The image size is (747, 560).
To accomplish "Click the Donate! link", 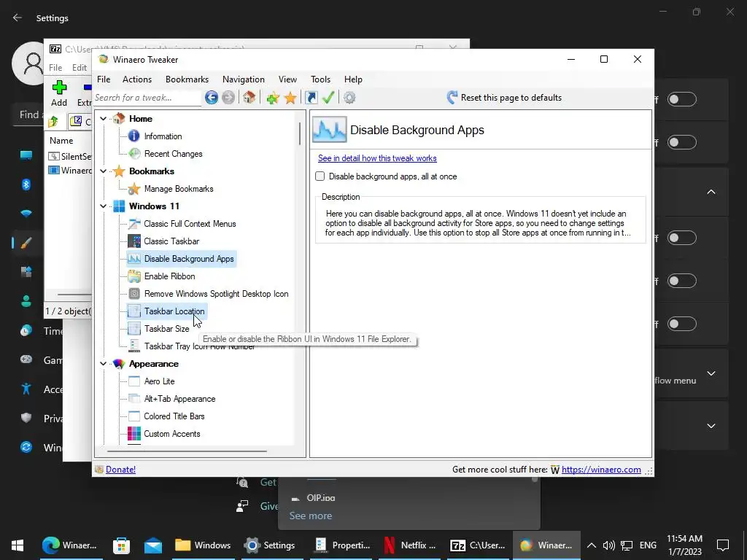I will (120, 470).
